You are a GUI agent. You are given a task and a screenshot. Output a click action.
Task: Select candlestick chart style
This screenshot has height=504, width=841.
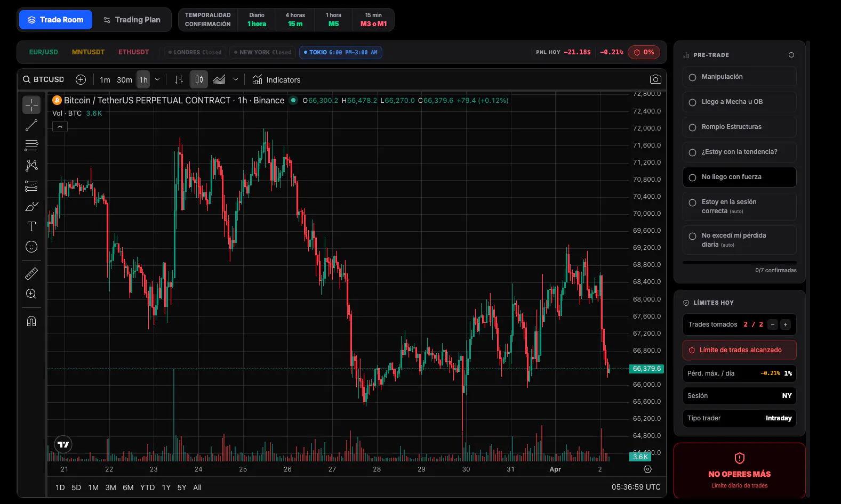[199, 79]
